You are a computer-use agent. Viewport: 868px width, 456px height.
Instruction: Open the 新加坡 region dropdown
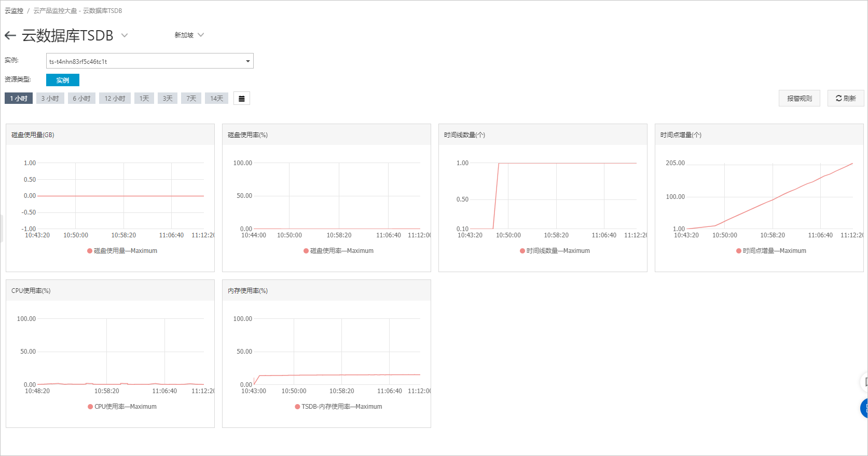click(189, 35)
